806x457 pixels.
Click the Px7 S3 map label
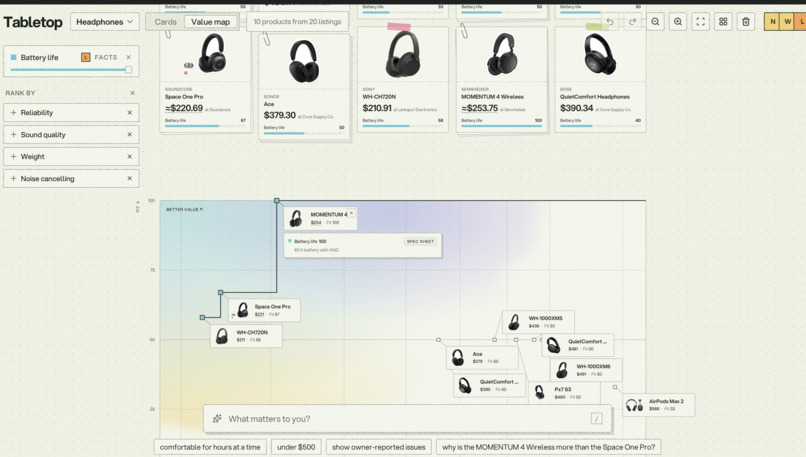pyautogui.click(x=564, y=393)
